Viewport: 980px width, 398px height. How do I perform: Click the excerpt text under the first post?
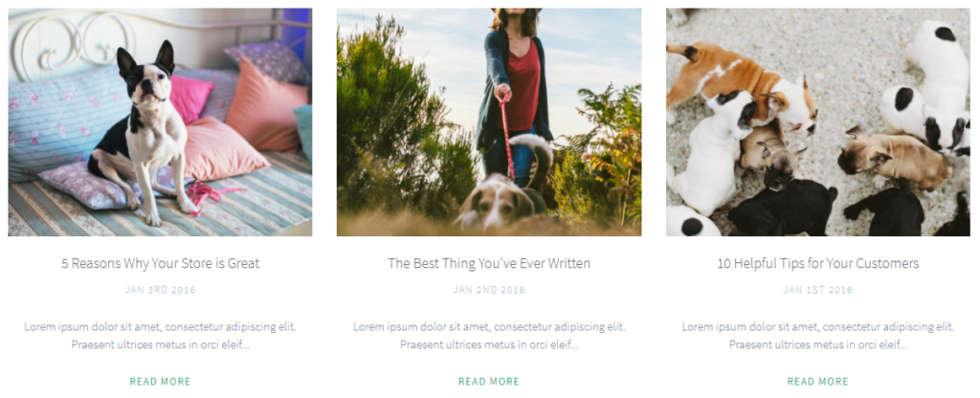[x=160, y=336]
